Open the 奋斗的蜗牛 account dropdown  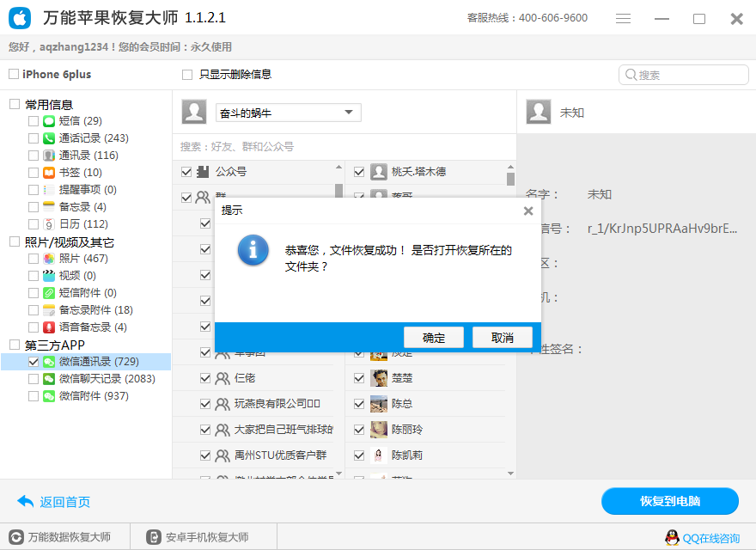(x=289, y=113)
